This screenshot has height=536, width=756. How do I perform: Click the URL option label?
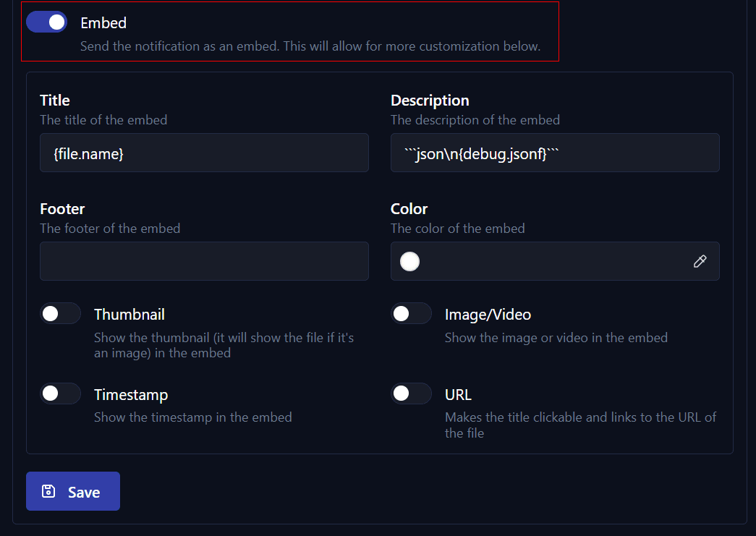click(x=458, y=395)
